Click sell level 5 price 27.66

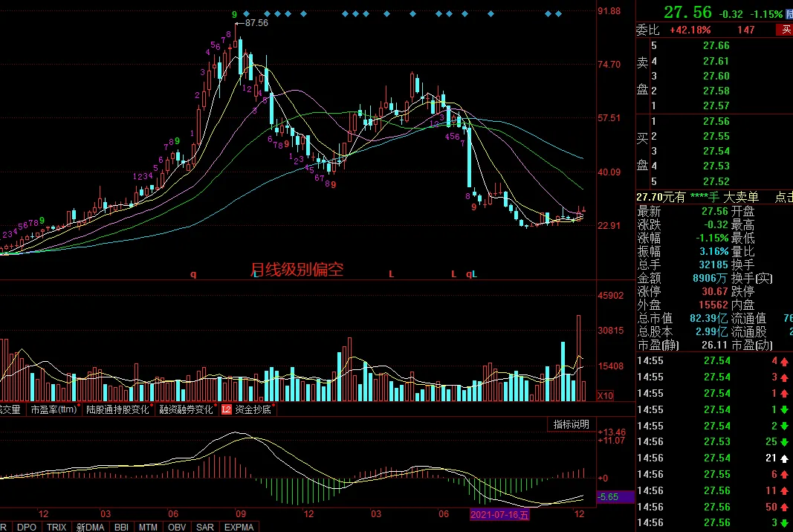point(716,45)
